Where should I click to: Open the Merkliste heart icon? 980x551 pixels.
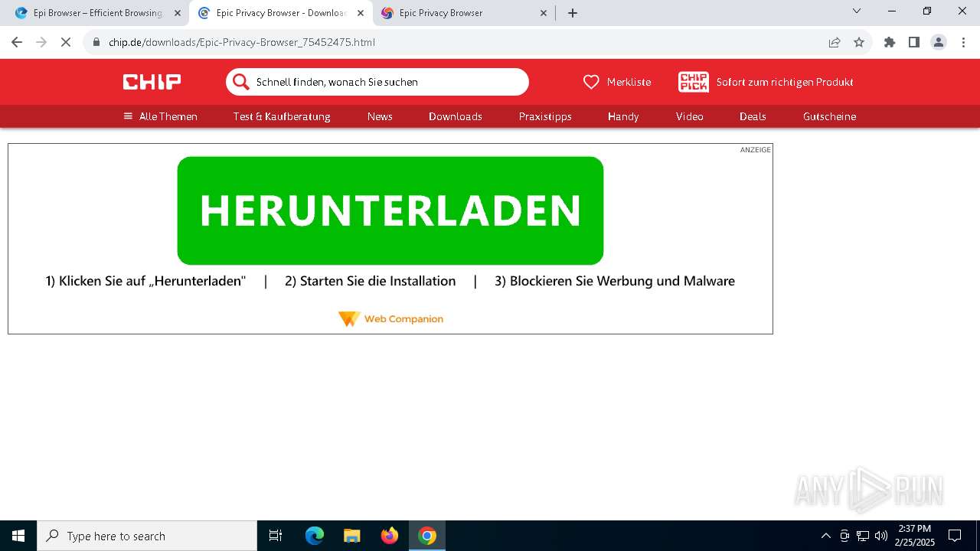591,82
